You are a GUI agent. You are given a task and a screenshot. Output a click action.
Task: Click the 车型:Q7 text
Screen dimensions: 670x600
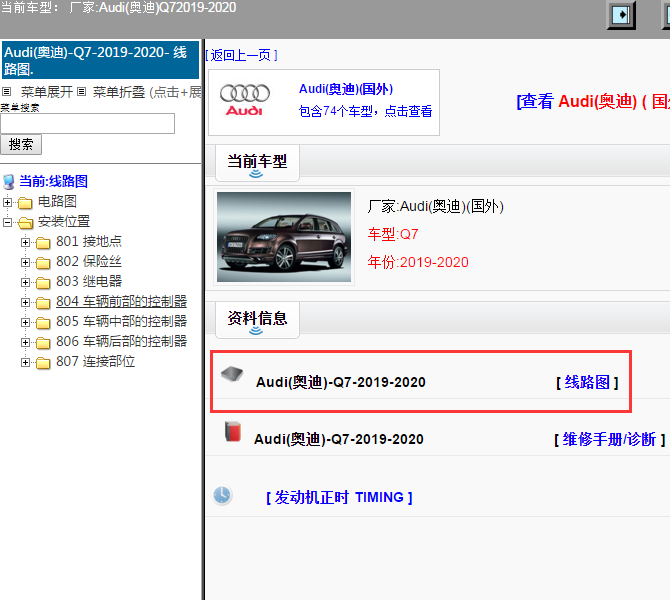coord(393,234)
